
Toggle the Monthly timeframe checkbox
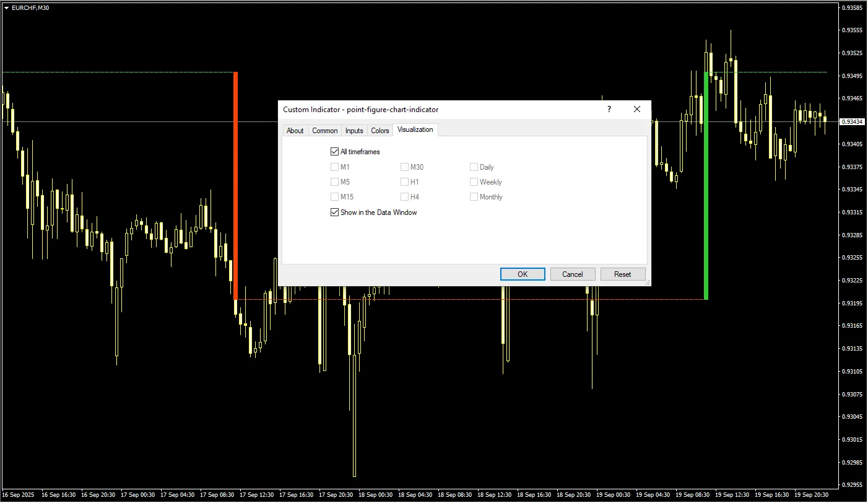pos(474,197)
